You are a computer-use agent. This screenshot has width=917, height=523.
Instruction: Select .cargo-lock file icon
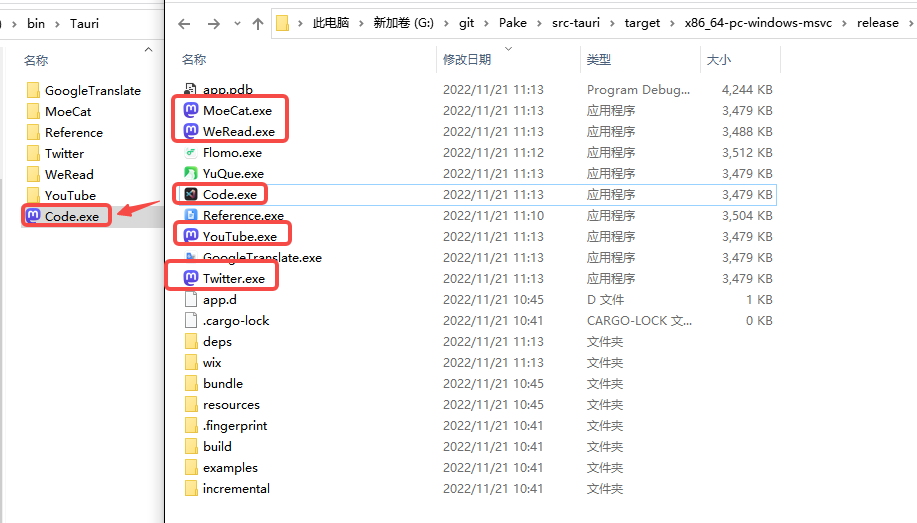point(191,320)
